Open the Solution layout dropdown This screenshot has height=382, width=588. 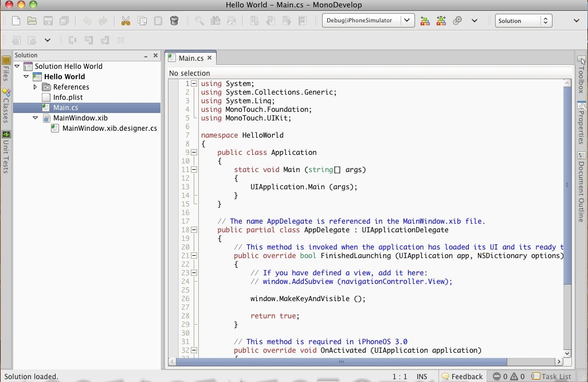tap(523, 21)
